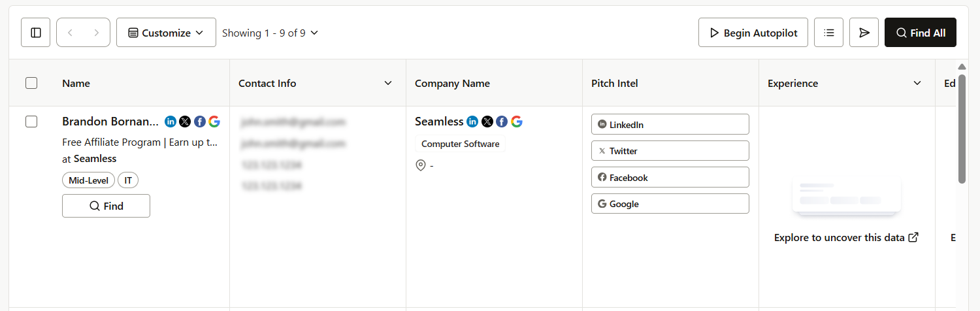
Task: Click the Find All button
Action: 920,33
